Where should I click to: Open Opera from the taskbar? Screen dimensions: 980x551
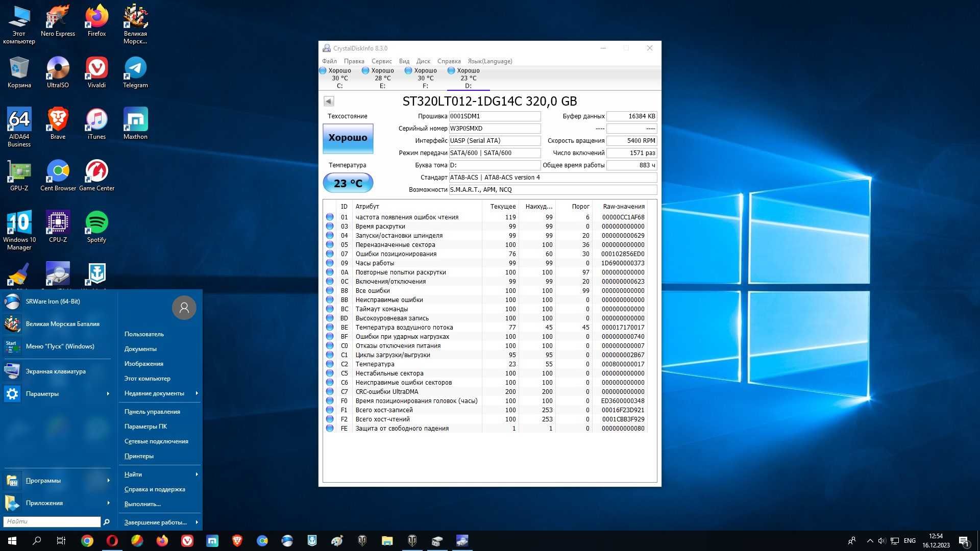coord(112,541)
